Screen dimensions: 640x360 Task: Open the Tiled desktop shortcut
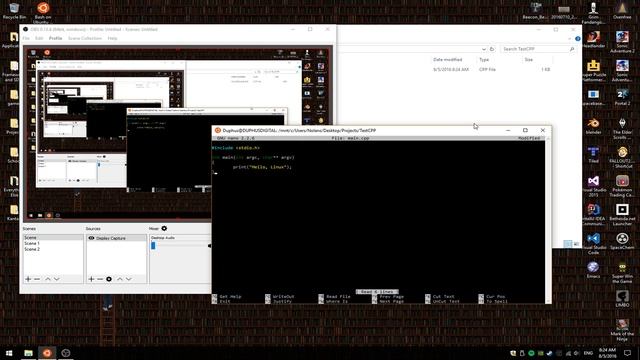(593, 155)
